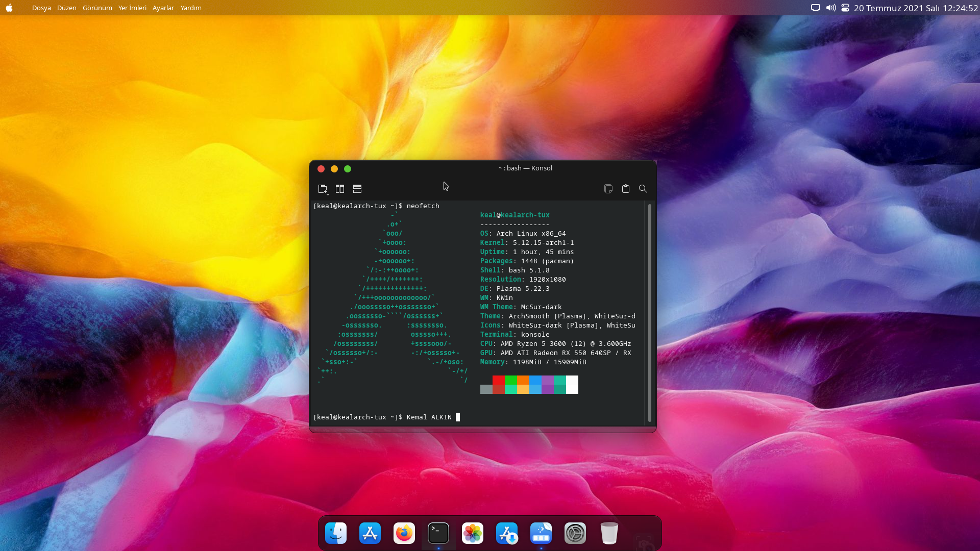Click the 'Kernel: 5.12.15-arch1-1' line
980x551 pixels.
point(527,243)
